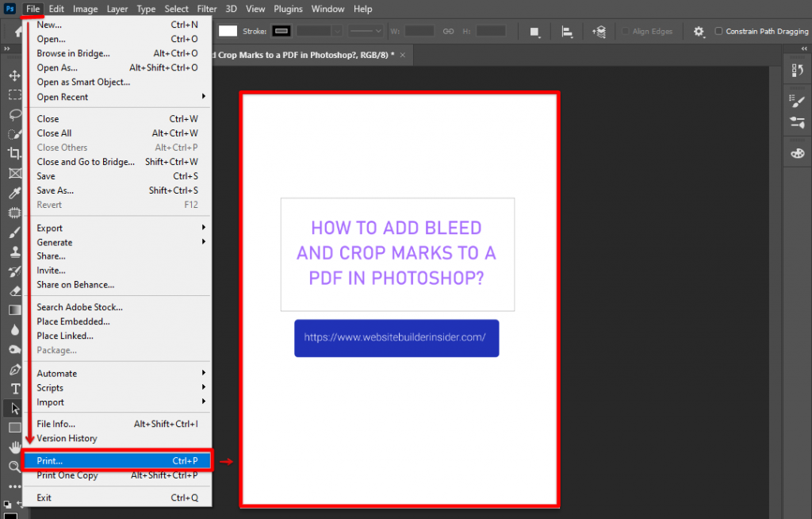Select the Move tool
Viewport: 812px width, 519px height.
pos(14,75)
